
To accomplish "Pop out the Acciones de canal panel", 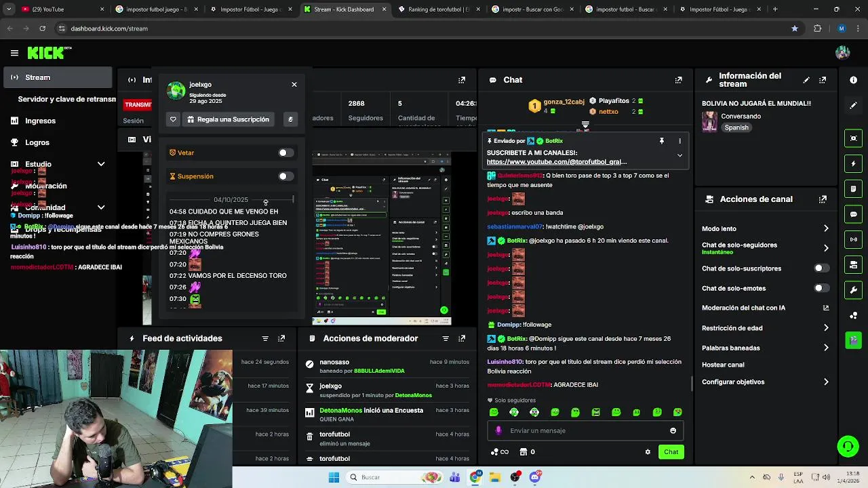I will [x=823, y=199].
